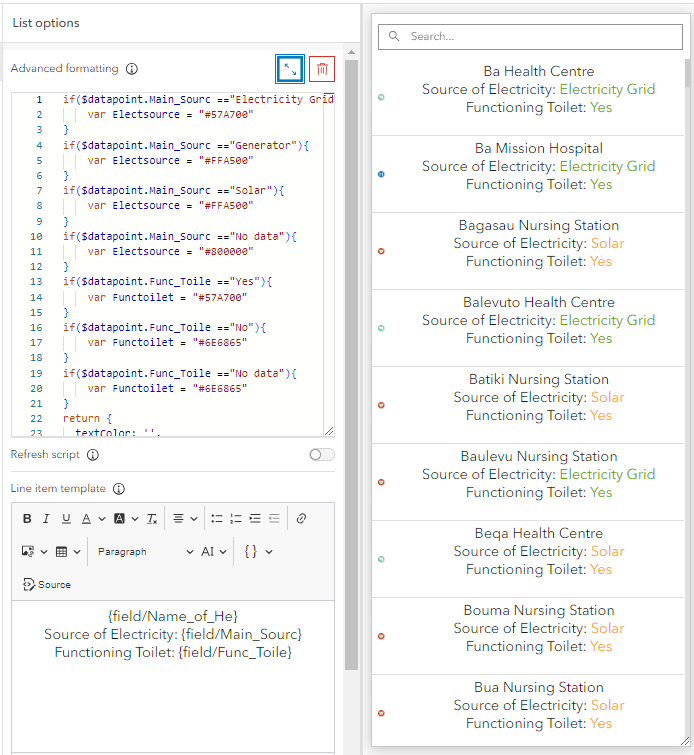This screenshot has height=755, width=694.
Task: Turn on the Refresh script toggle
Action: pos(322,455)
